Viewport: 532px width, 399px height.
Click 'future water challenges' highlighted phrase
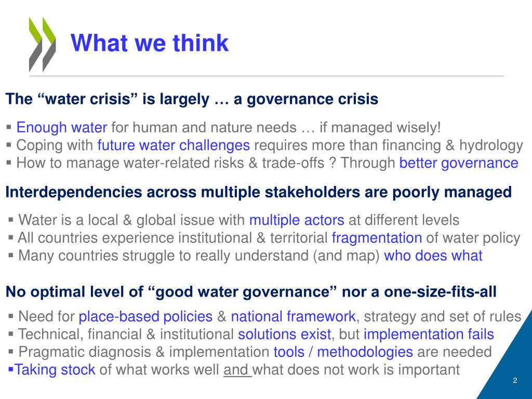pos(174,145)
